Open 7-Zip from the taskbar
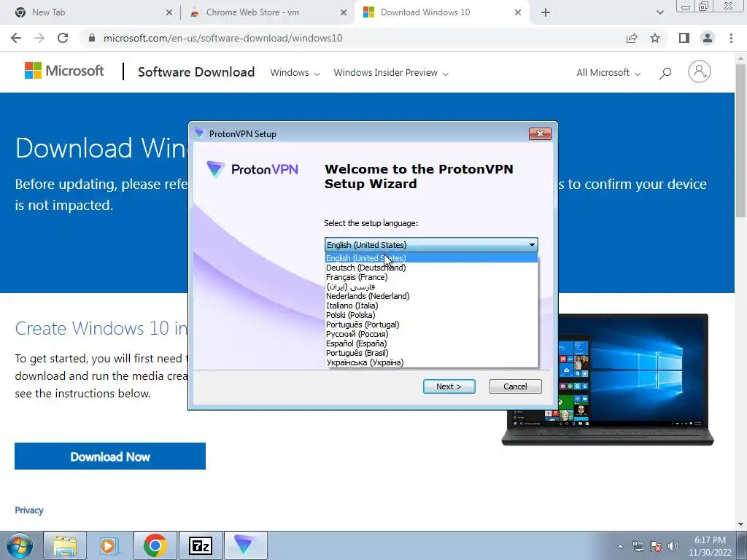Screen dimensions: 747x560 201,545
